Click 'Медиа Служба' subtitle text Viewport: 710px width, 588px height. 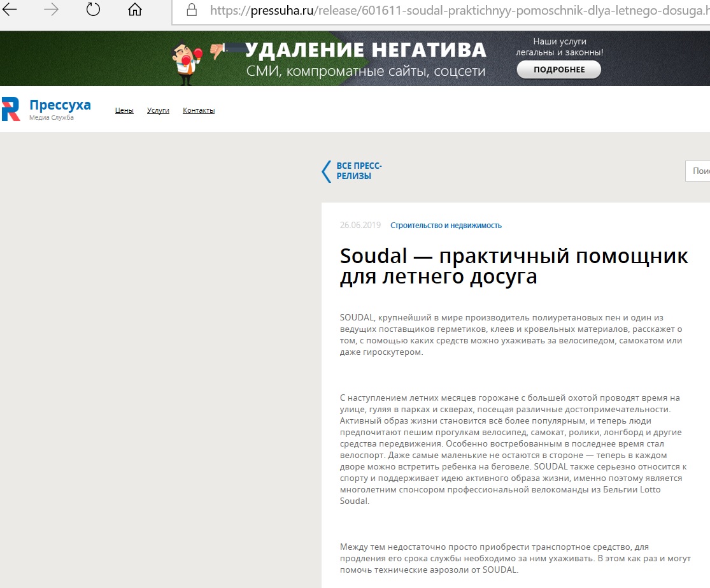coord(52,117)
